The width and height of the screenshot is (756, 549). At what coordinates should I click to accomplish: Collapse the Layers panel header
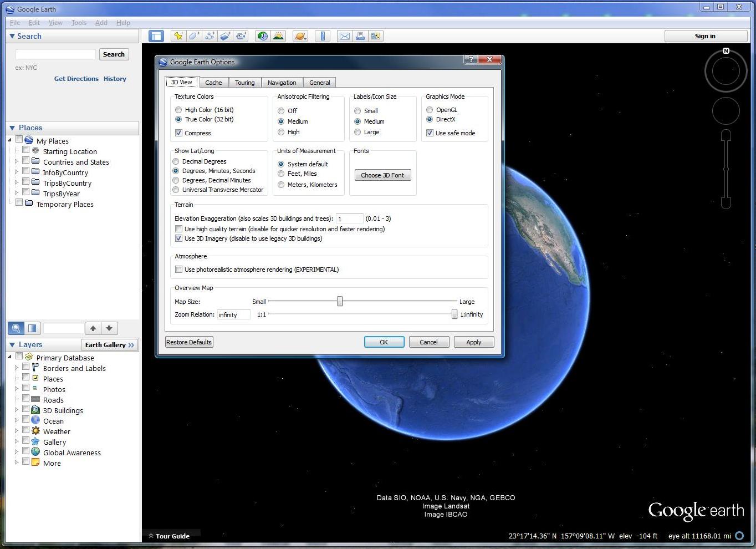tap(12, 344)
